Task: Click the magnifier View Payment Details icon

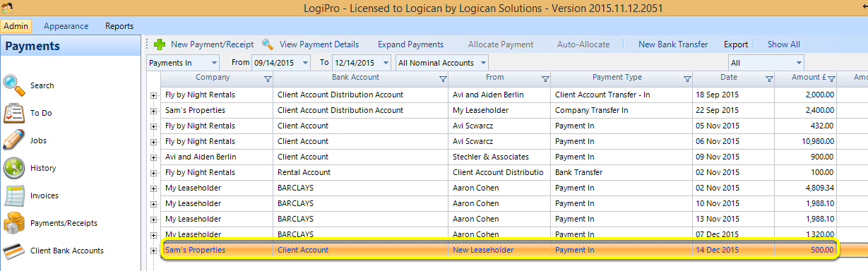Action: click(268, 44)
